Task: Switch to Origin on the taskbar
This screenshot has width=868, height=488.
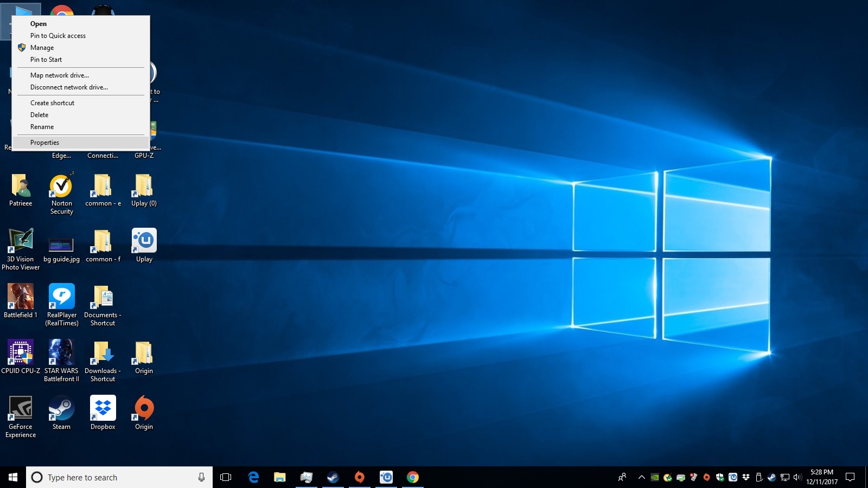Action: [x=359, y=477]
